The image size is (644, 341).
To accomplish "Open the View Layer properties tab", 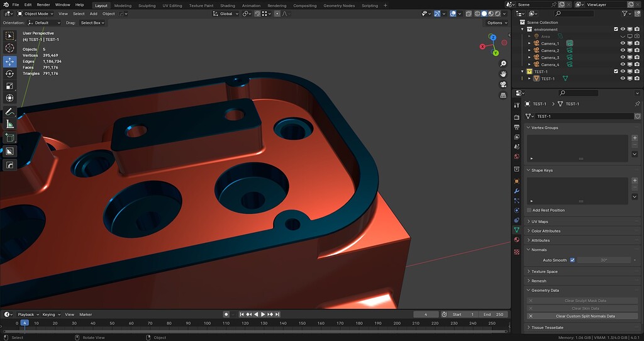I will (x=517, y=137).
